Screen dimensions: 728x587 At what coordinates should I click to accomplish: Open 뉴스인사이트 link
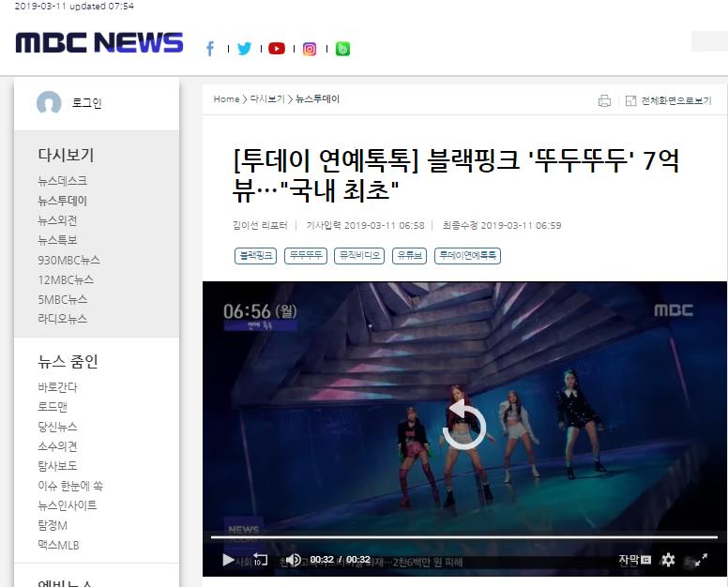pyautogui.click(x=68, y=505)
